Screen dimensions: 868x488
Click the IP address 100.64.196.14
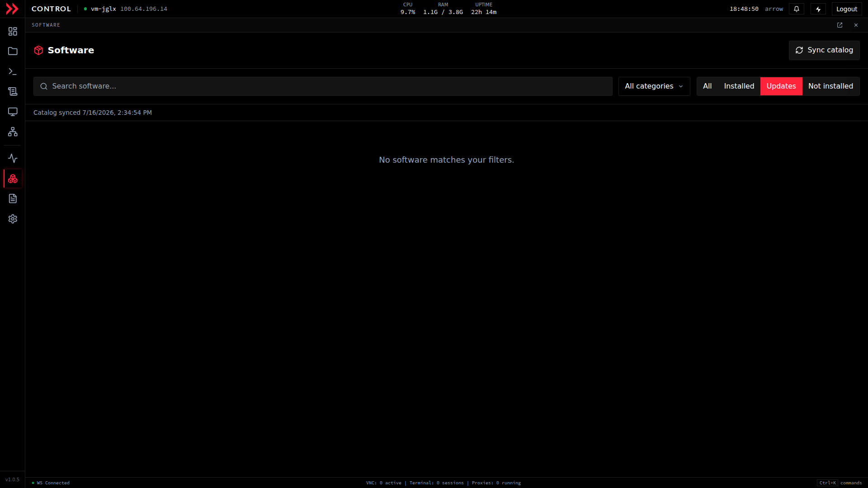[x=144, y=9]
